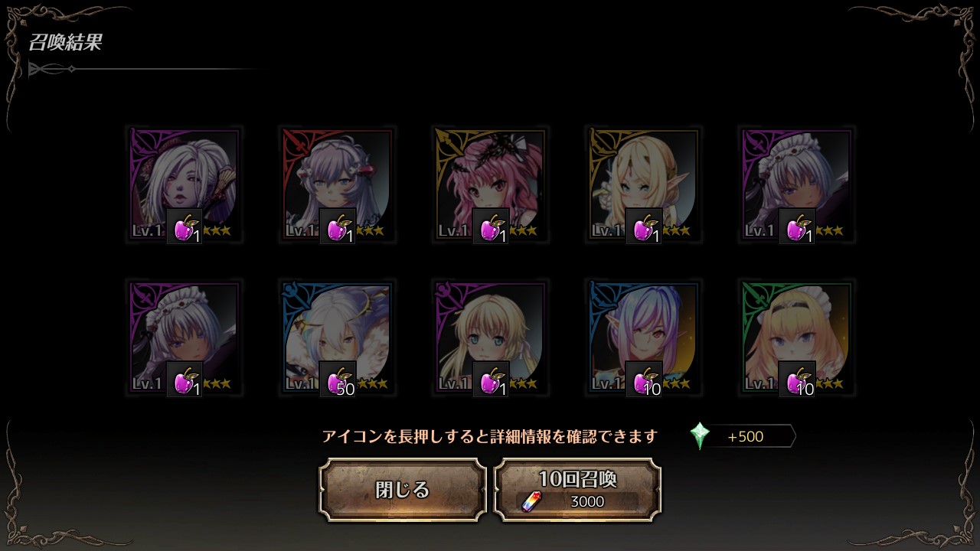The height and width of the screenshot is (551, 980).
Task: Select the blue-framed purple-haired elf card
Action: (x=643, y=338)
